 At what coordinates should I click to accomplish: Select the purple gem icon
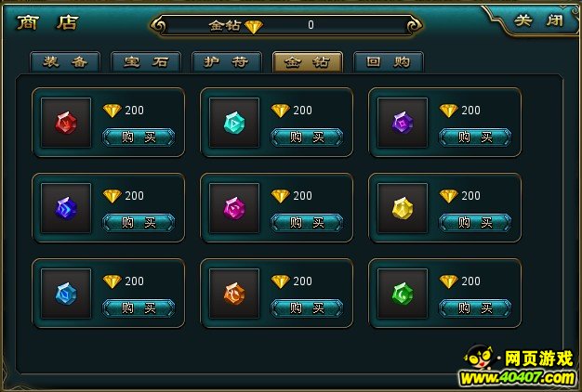click(x=403, y=123)
